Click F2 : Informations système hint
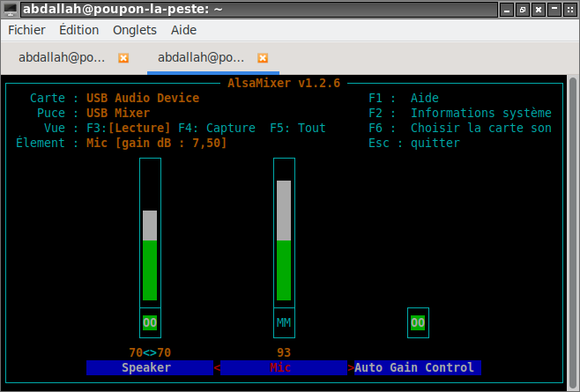580x392 pixels. click(x=460, y=113)
